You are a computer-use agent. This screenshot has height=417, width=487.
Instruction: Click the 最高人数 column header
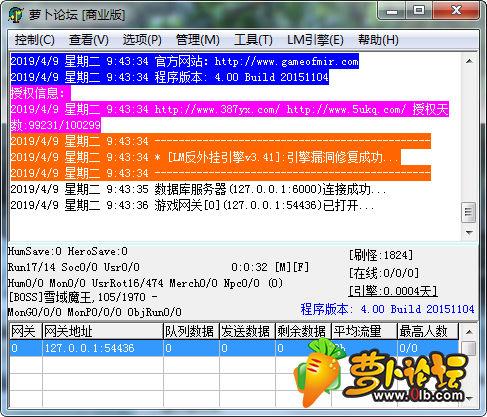[428, 331]
